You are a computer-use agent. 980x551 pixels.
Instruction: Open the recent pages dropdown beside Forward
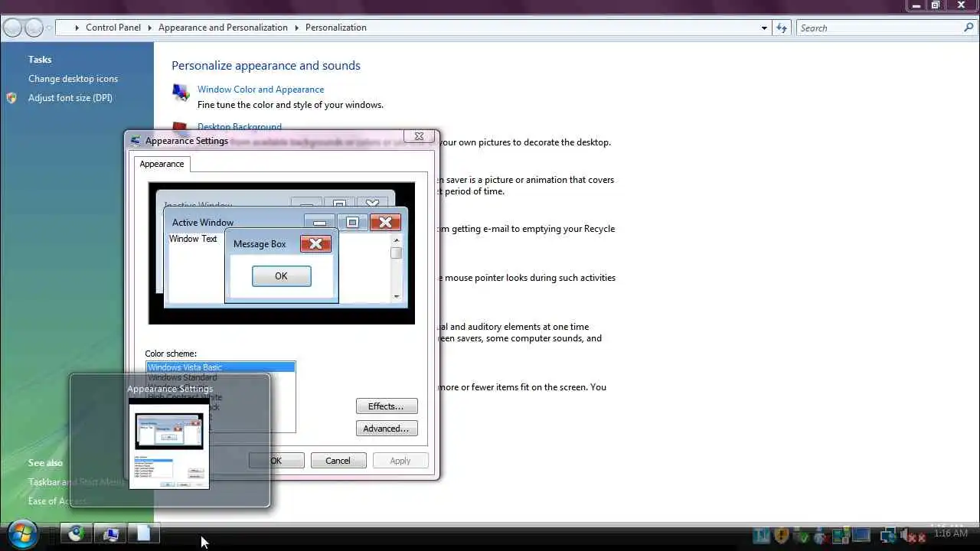click(x=49, y=28)
